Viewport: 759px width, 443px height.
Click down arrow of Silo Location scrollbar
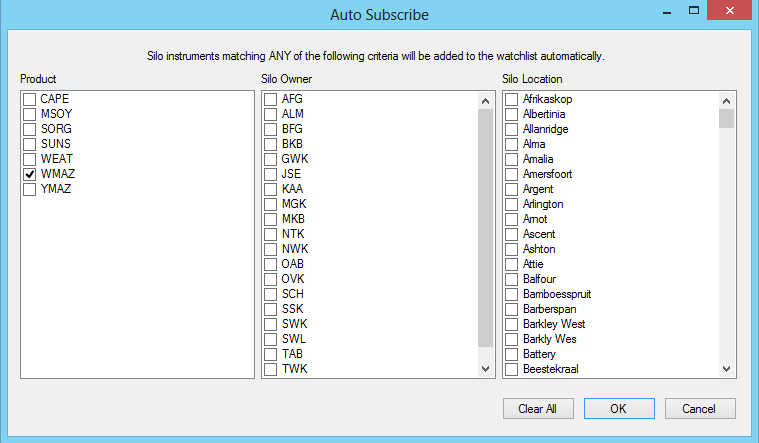click(727, 369)
